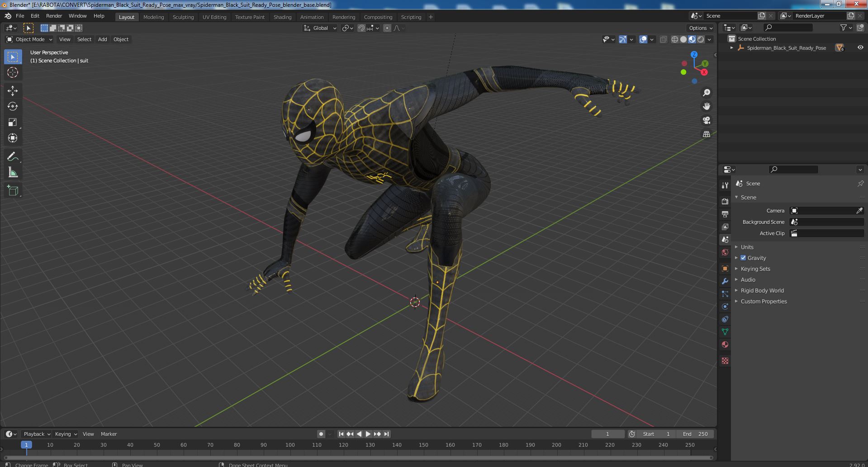Switch to rendered viewport shading

point(701,39)
